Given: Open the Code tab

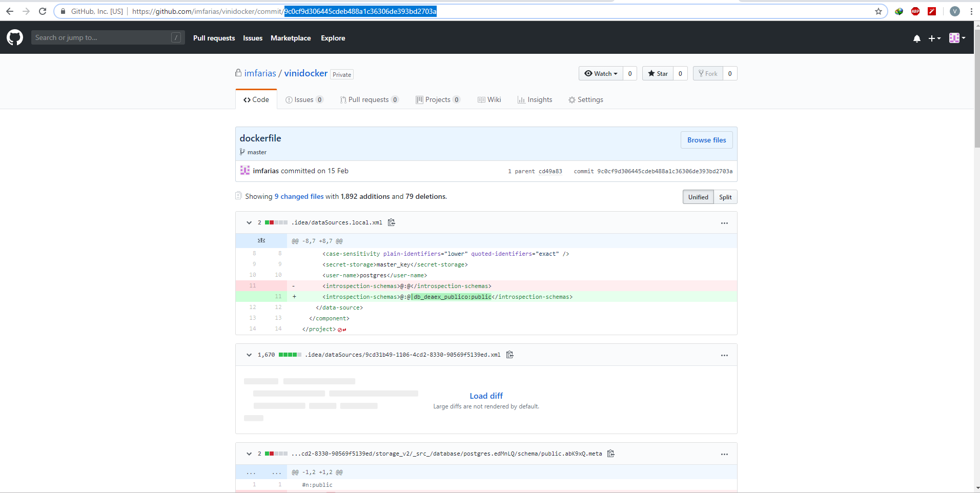Looking at the screenshot, I should coord(256,99).
